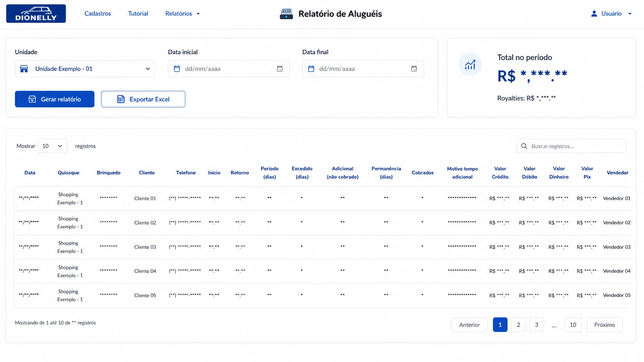Sort by the Início column header
644x362 pixels.
214,173
